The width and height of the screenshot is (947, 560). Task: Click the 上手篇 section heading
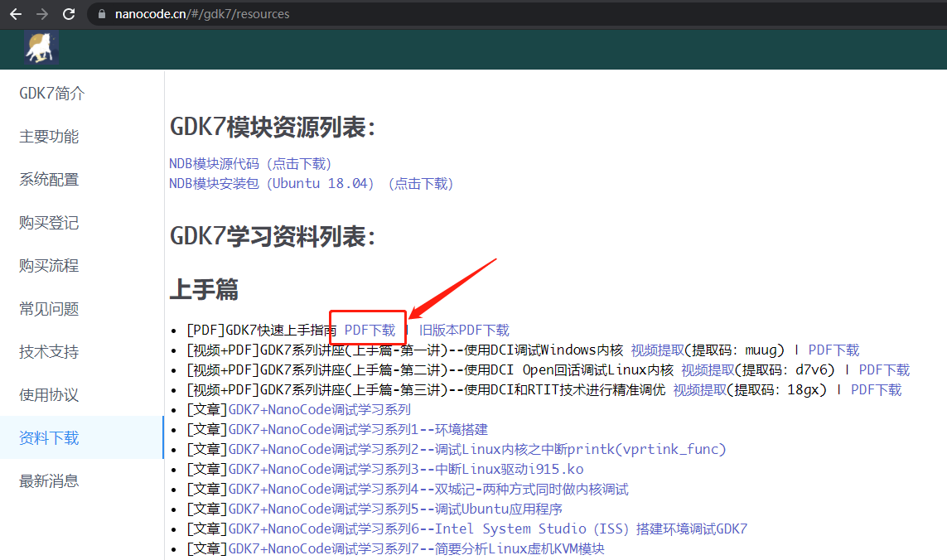(204, 289)
